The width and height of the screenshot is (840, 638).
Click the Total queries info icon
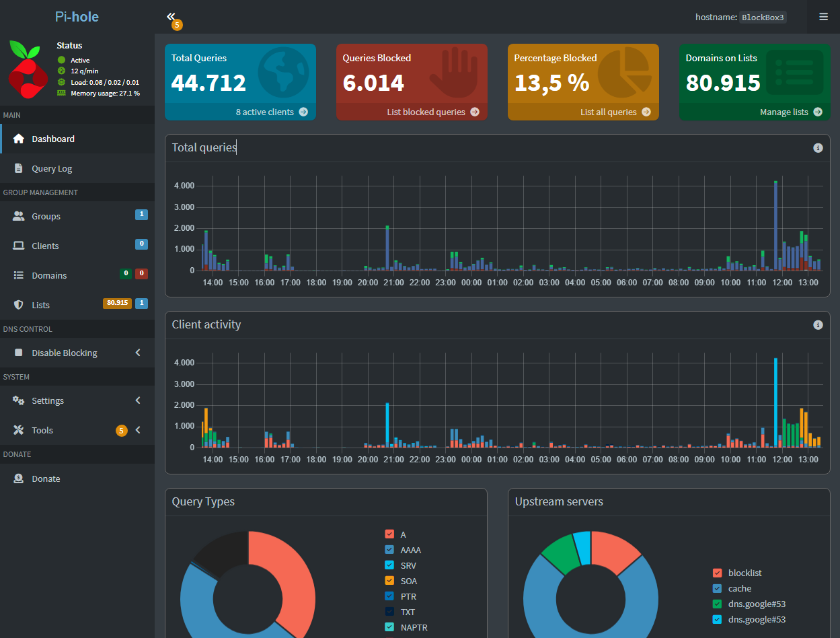818,148
